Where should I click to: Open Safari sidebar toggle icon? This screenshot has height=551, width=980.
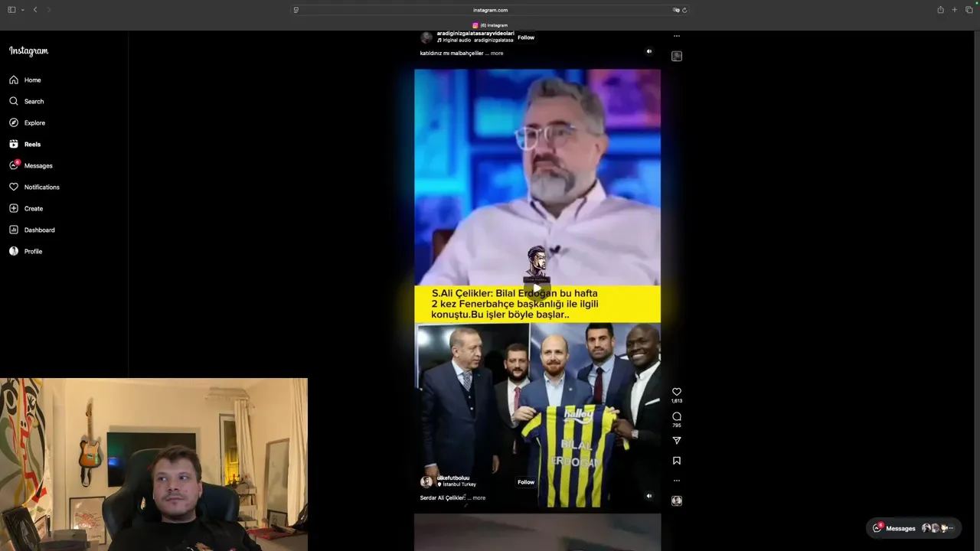(x=11, y=10)
